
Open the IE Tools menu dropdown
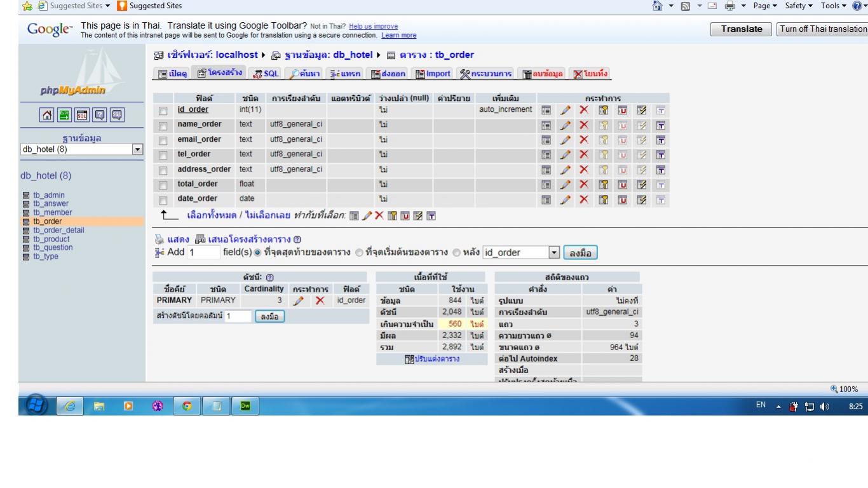tap(834, 6)
